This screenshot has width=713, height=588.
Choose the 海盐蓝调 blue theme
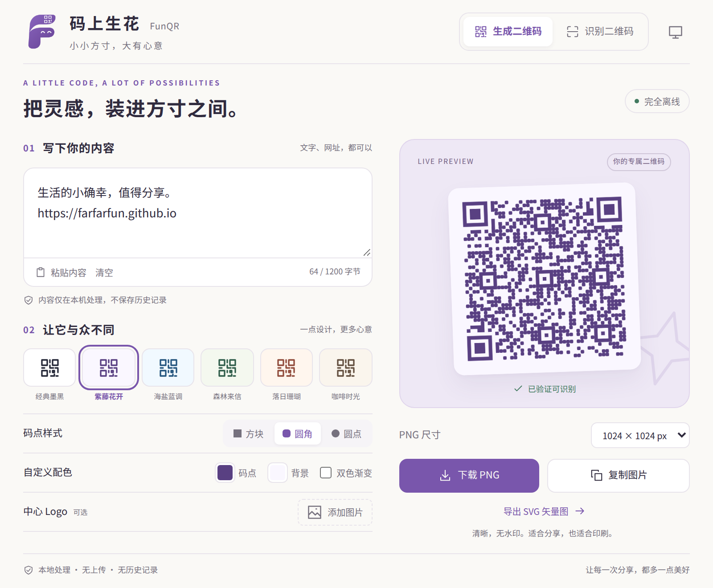click(x=168, y=367)
